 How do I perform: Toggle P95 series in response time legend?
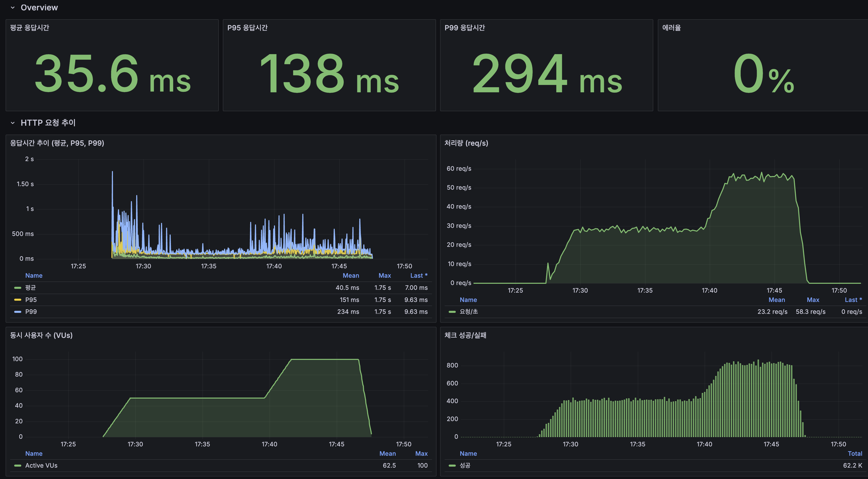click(x=31, y=300)
